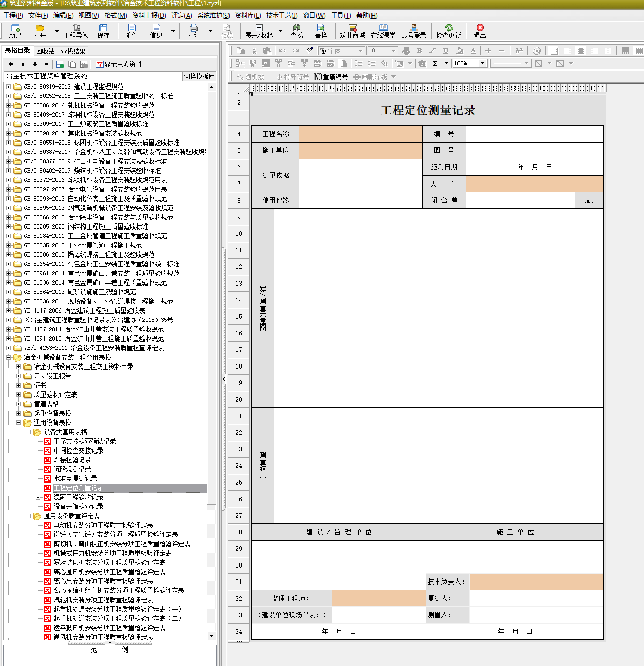Click the 替换 replace icon

[321, 31]
